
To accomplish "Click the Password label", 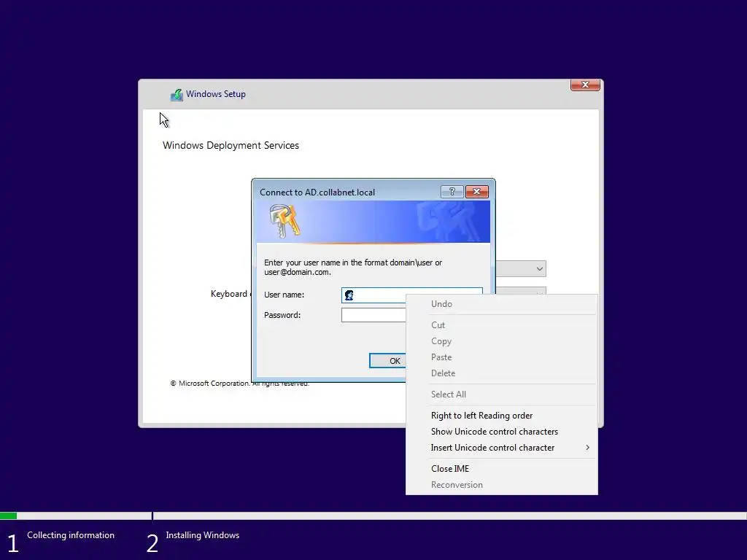I will [282, 315].
